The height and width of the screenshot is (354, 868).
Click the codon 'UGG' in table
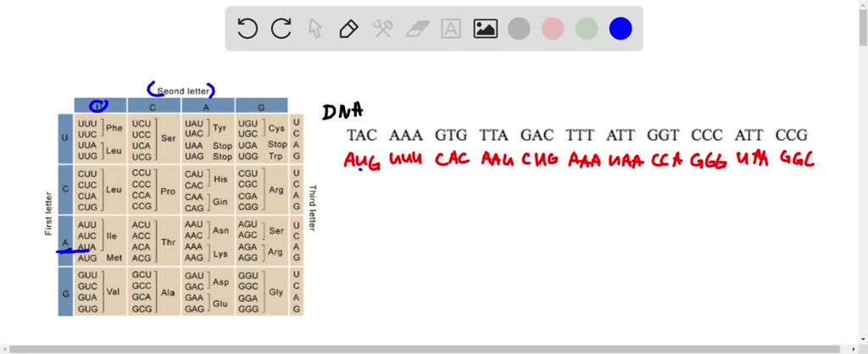point(248,156)
